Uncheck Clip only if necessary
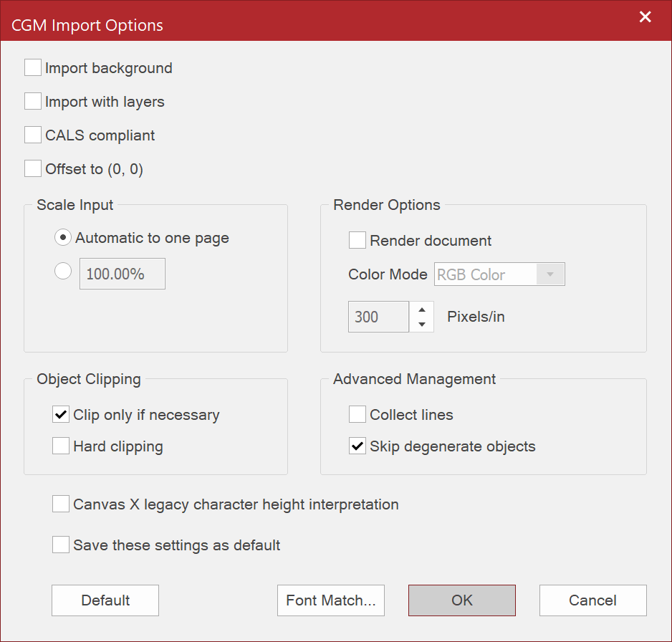 (61, 415)
